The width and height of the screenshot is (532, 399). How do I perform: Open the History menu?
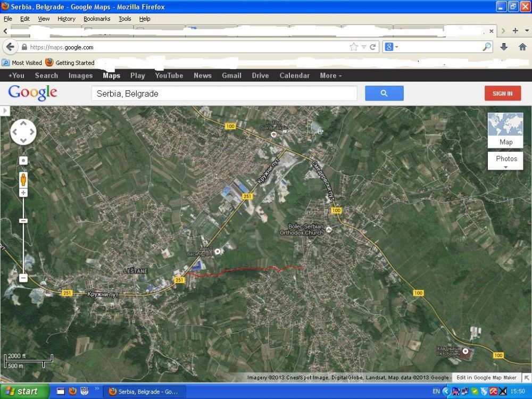click(x=66, y=19)
